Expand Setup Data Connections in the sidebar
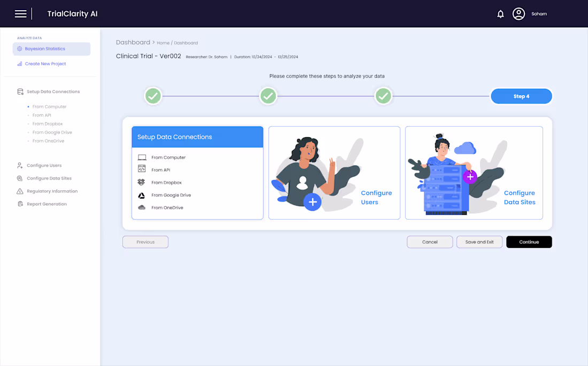The image size is (588, 366). click(x=53, y=91)
